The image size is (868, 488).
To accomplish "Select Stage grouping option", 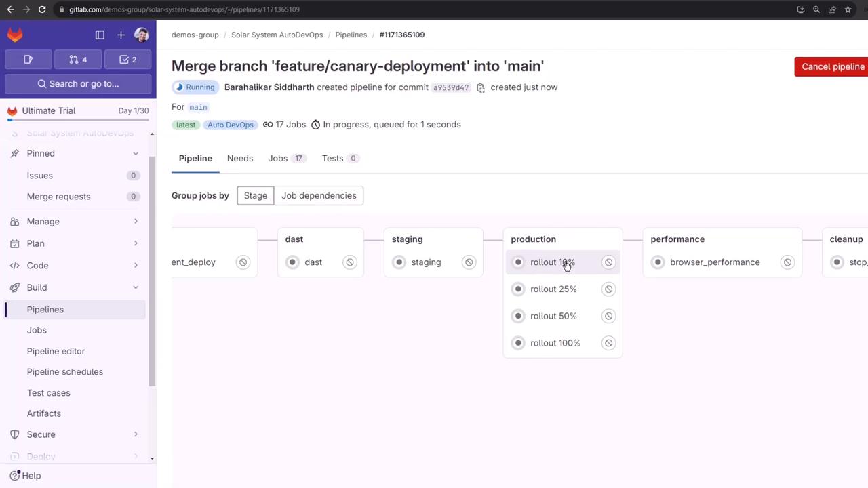I will point(256,196).
